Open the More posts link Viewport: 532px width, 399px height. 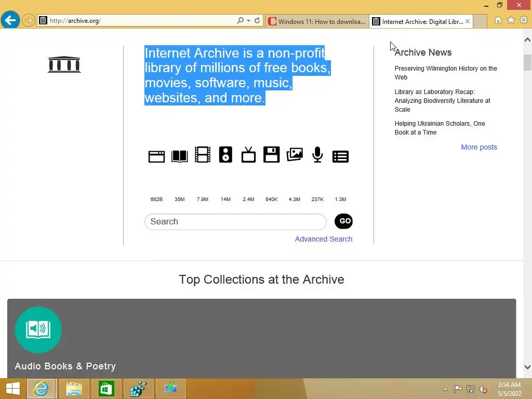coord(478,147)
